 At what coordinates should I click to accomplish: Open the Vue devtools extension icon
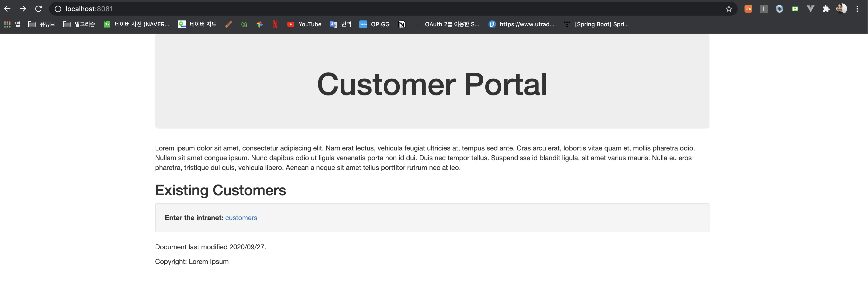810,9
